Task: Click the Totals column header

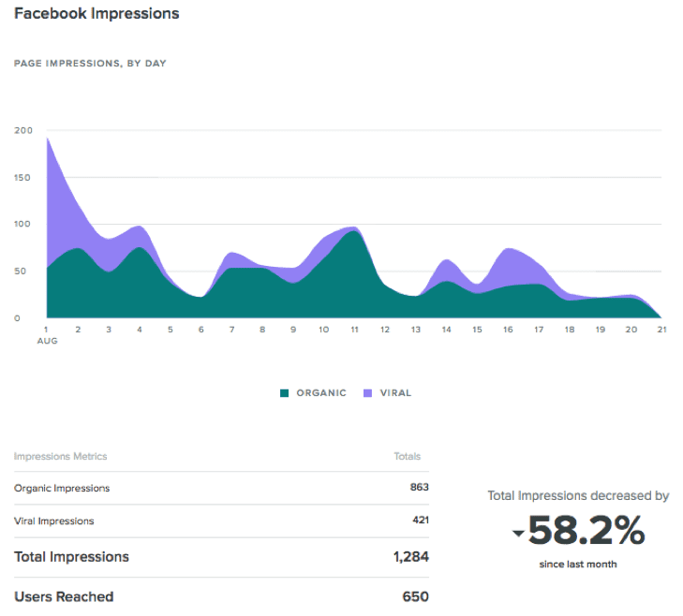Action: coord(407,457)
